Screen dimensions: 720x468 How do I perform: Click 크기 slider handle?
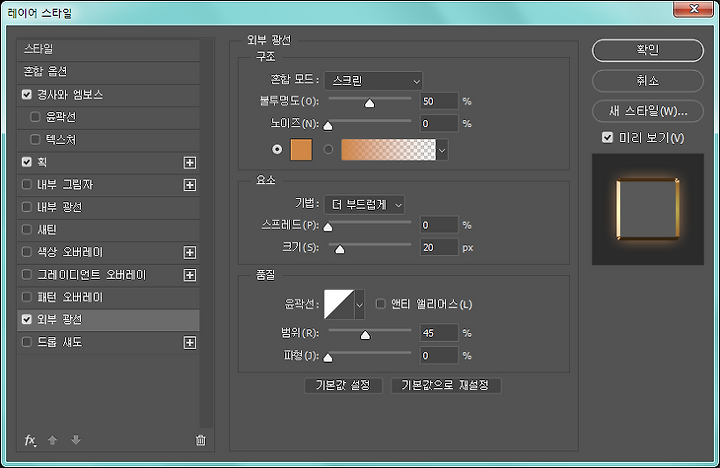(340, 249)
